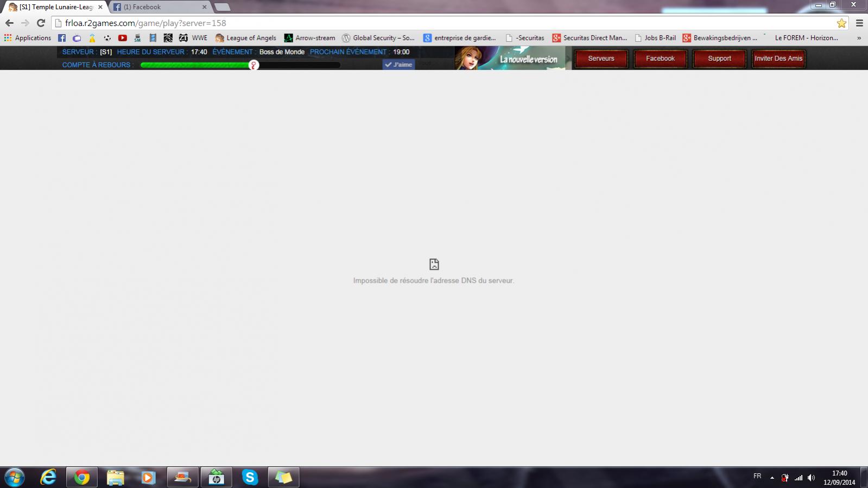Open the YouTube bookmark icon
Viewport: 868px width, 488px height.
[123, 38]
